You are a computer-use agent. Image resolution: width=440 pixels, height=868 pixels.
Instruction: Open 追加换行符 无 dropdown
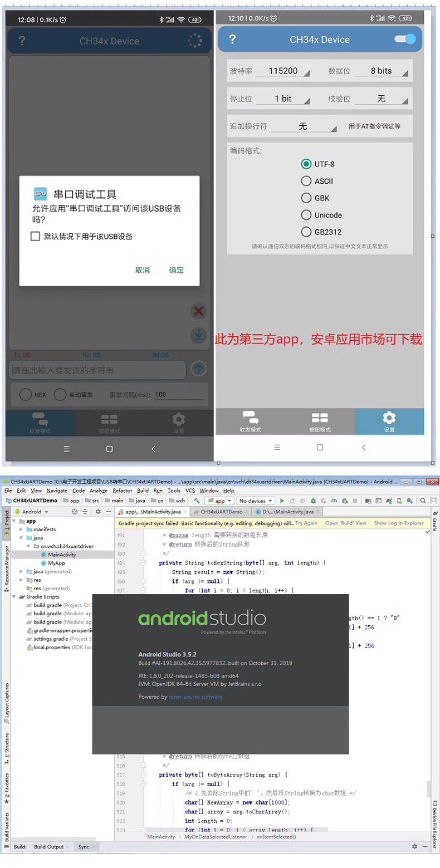(x=304, y=127)
